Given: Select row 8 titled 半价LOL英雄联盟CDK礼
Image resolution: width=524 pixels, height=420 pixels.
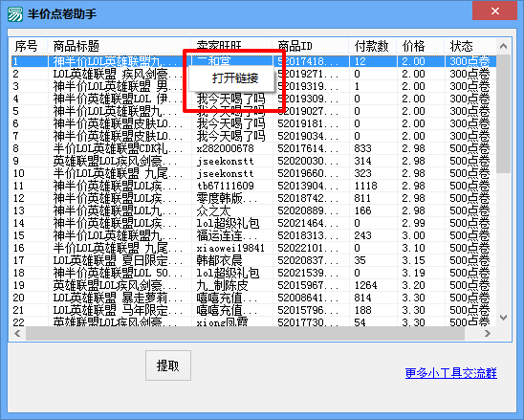Looking at the screenshot, I should (253, 148).
